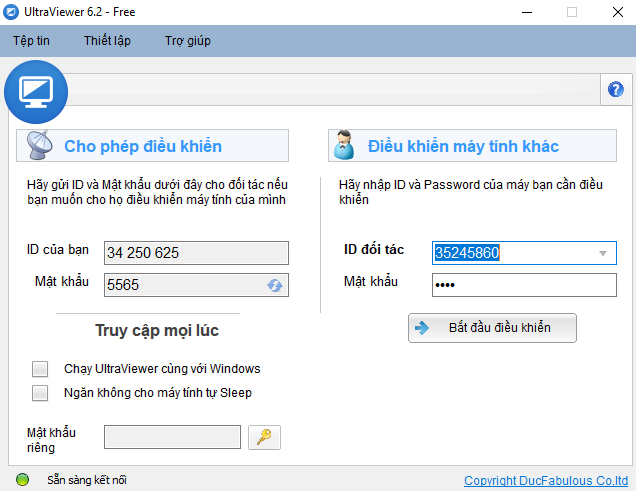Click the satellite dish icon
Viewport: 636px width, 491px height.
coord(39,146)
